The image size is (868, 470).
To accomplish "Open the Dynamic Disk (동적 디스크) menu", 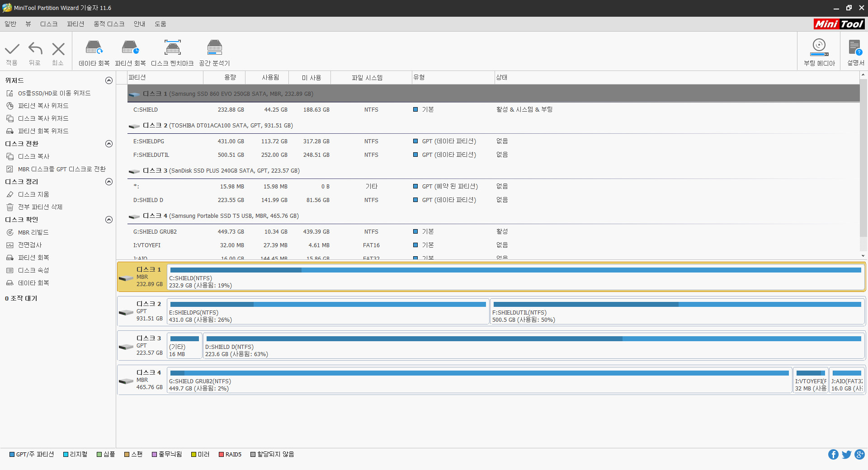I will click(x=109, y=24).
